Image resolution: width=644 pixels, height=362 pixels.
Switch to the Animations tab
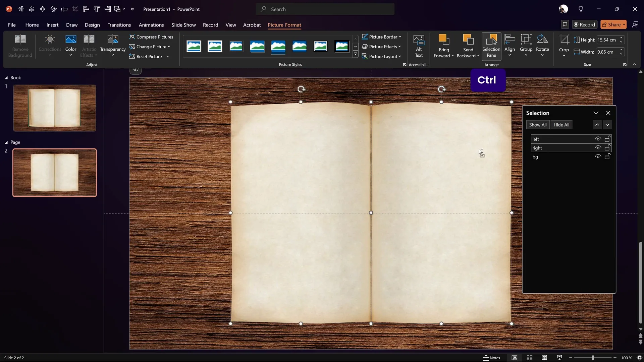coord(151,25)
